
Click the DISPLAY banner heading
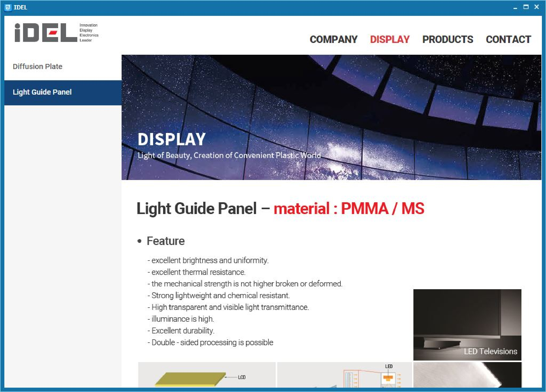[172, 139]
